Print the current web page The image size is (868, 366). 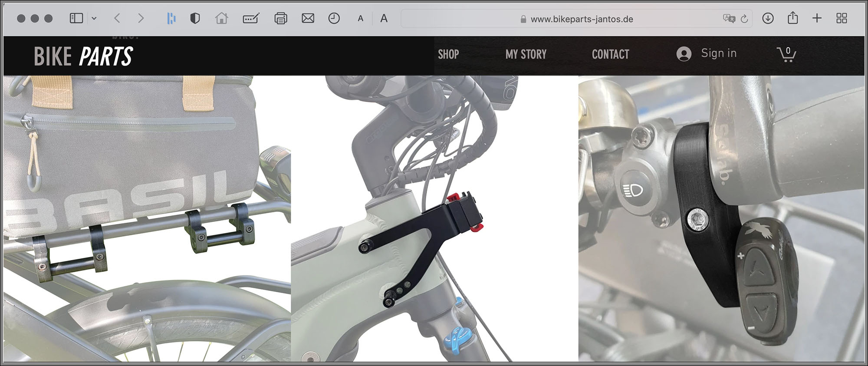pyautogui.click(x=280, y=18)
